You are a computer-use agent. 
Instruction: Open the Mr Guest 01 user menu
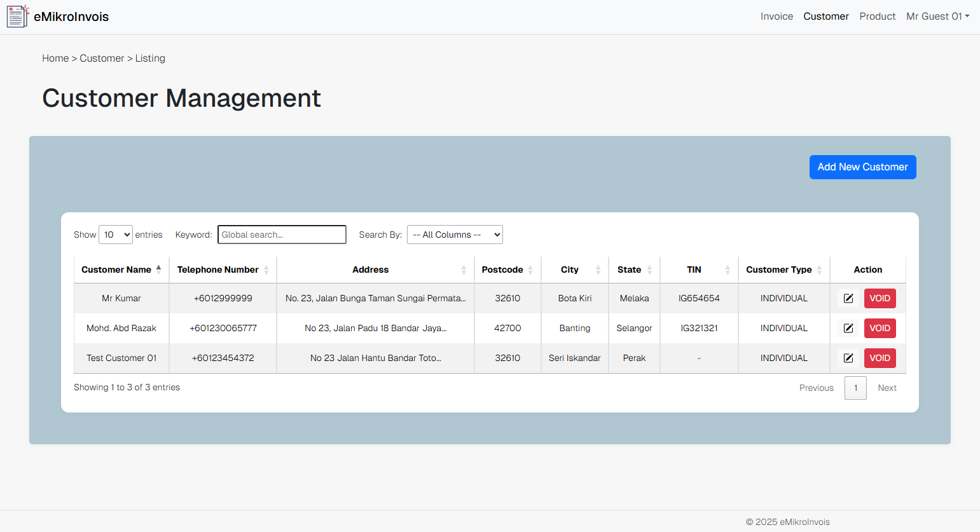(x=937, y=17)
